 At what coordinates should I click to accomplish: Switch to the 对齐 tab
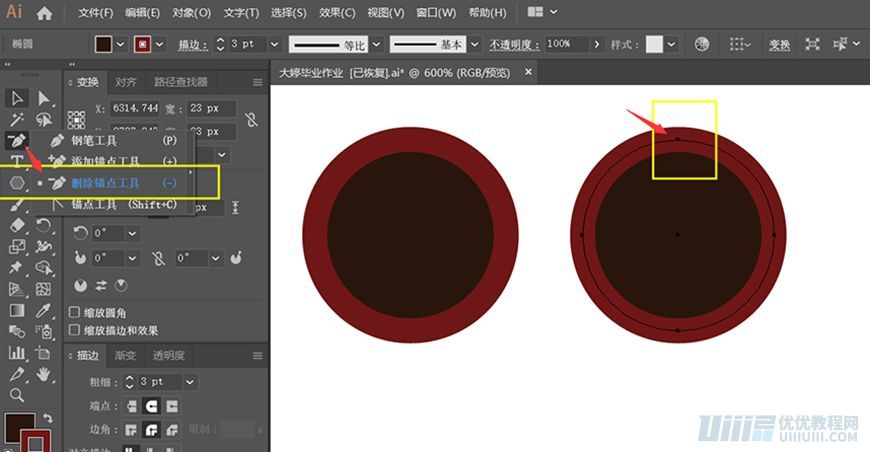click(125, 82)
